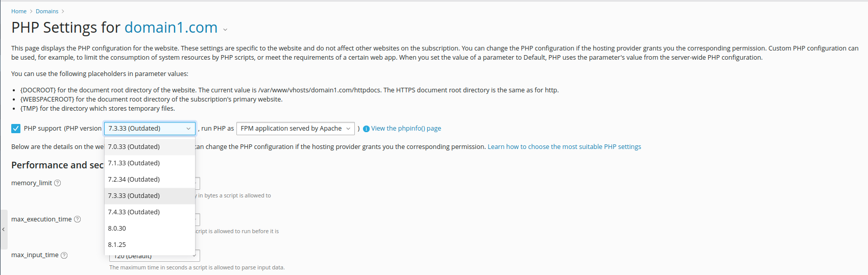Click the max_execution_time help icon
The image size is (868, 275).
[x=78, y=219]
